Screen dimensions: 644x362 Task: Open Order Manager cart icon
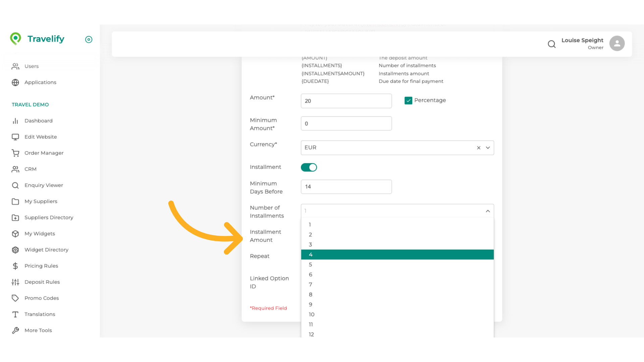(x=15, y=153)
